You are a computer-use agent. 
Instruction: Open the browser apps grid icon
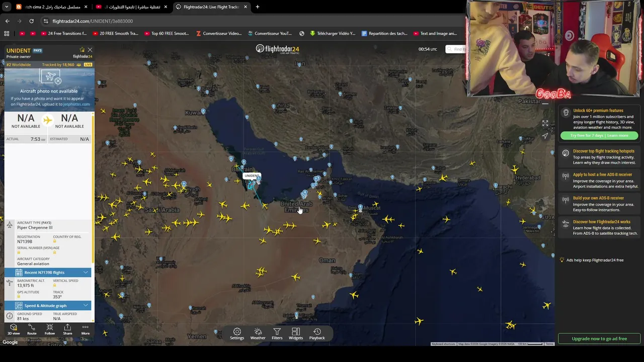point(7,34)
